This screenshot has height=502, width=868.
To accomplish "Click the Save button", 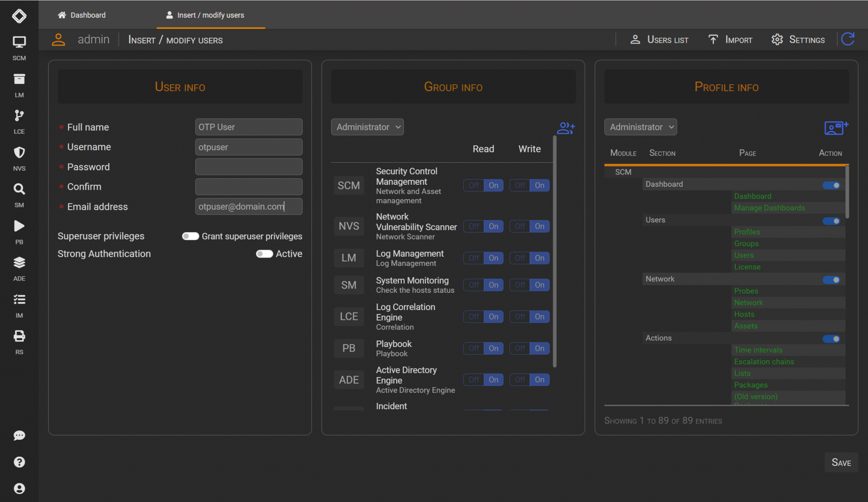I will [841, 462].
